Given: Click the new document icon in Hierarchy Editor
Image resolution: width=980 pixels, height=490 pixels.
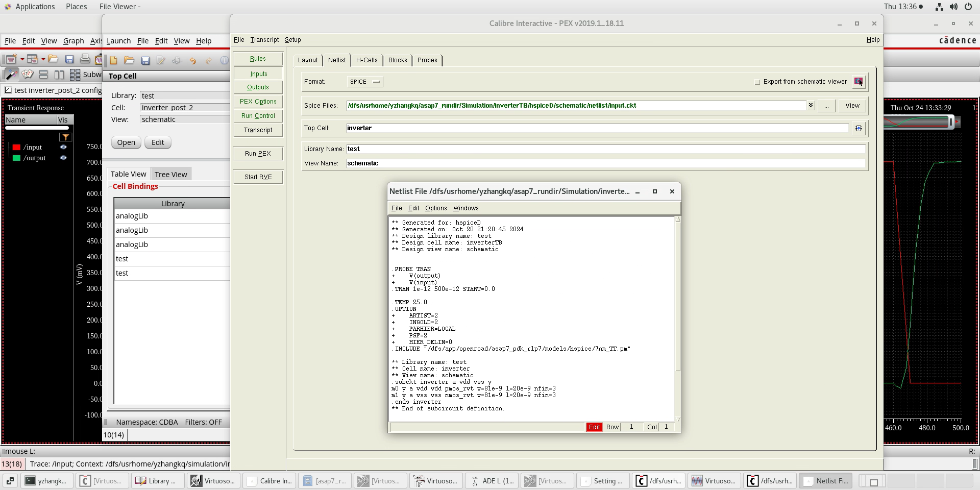Looking at the screenshot, I should tap(113, 60).
